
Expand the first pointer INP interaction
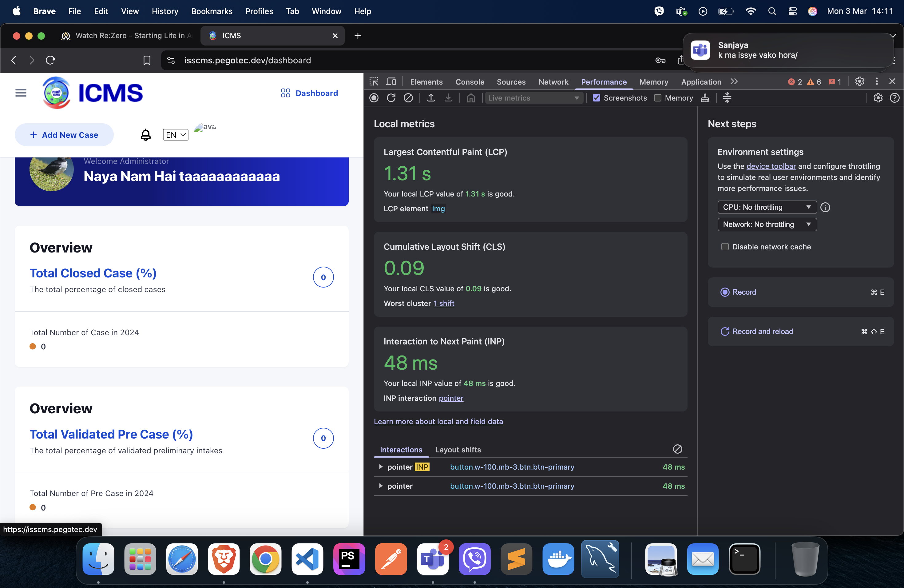(x=381, y=467)
